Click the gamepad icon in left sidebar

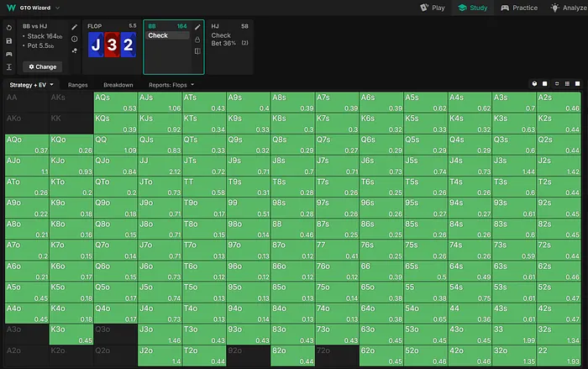coord(8,52)
